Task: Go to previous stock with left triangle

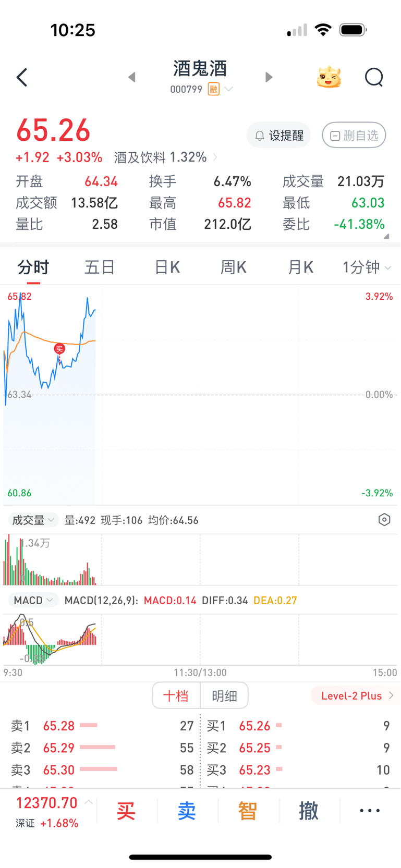Action: tap(132, 77)
